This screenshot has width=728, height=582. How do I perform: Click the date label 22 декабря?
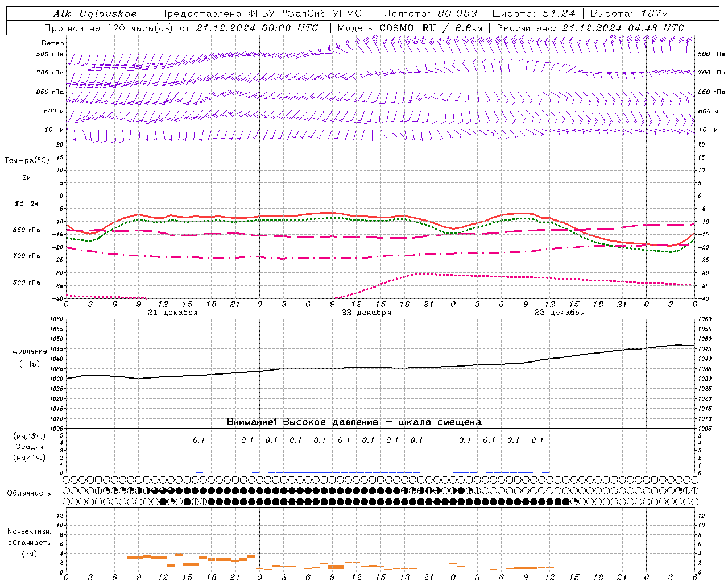pos(366,313)
